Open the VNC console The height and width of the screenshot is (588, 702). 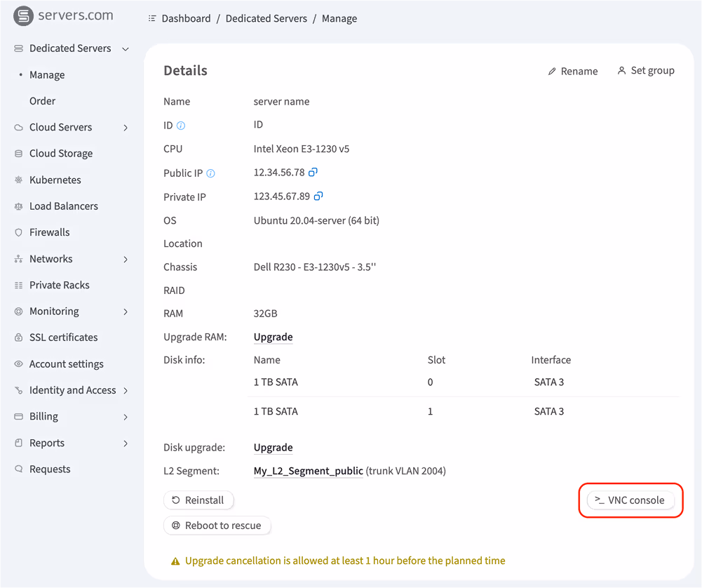[x=630, y=500]
